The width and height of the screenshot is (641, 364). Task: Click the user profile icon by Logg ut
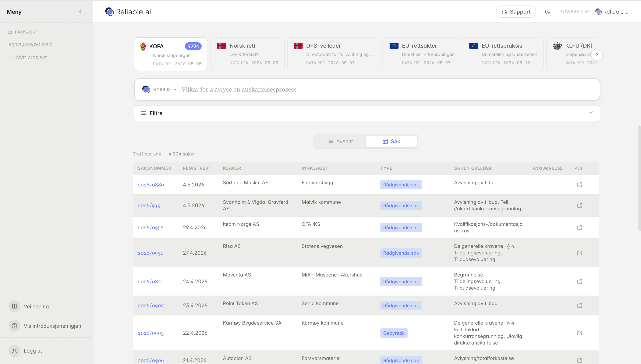pyautogui.click(x=14, y=351)
